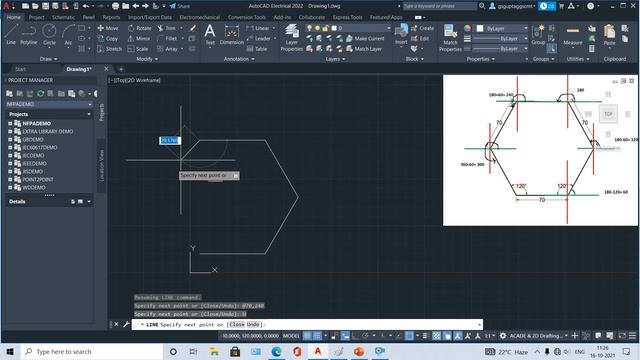Click the Stretch tool
Screen dimensions: 640x360
tap(109, 49)
